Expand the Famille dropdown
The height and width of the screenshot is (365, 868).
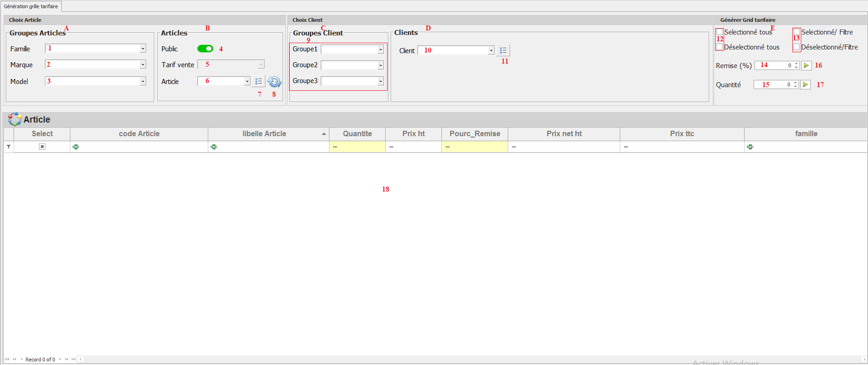point(143,49)
